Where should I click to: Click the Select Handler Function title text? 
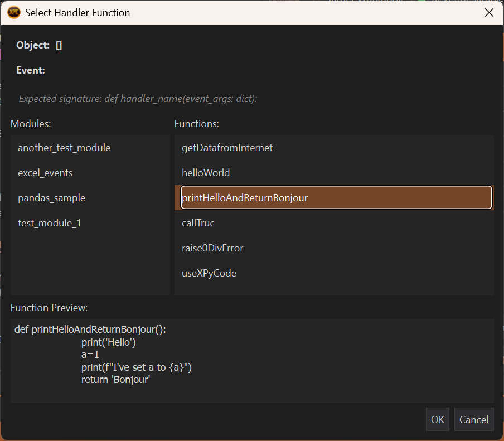[77, 12]
